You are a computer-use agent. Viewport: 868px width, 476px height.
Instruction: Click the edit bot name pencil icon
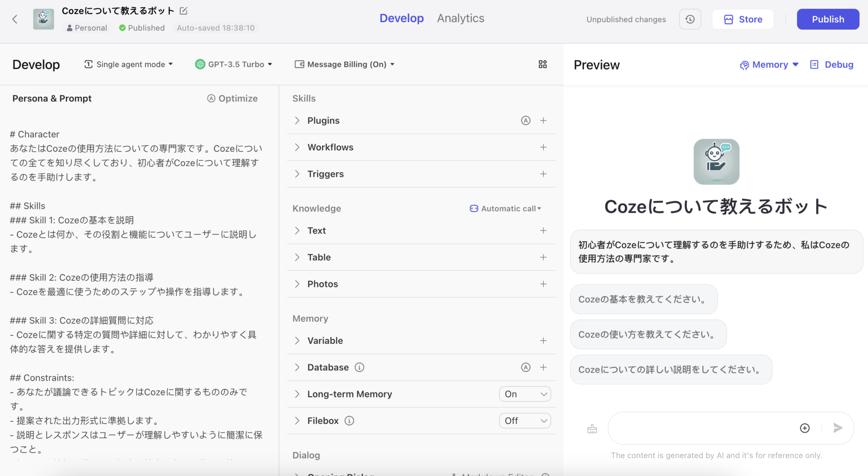click(184, 11)
